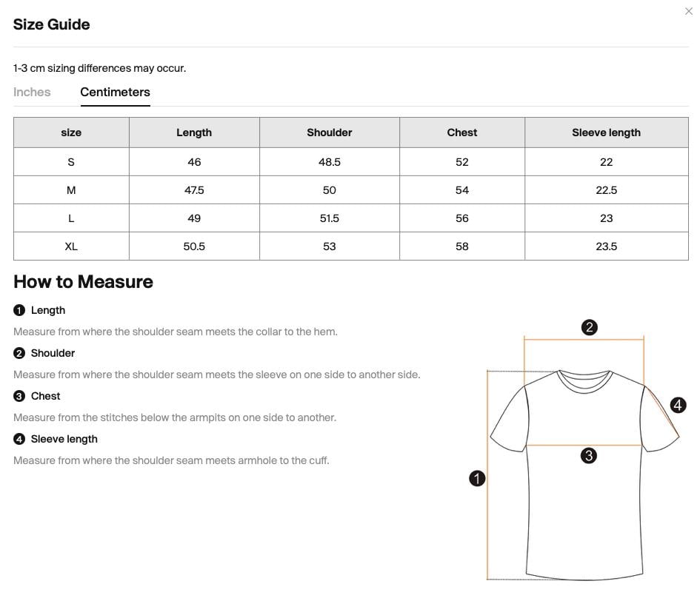Select the Centimeters tab
This screenshot has height=601, width=700.
pos(115,92)
